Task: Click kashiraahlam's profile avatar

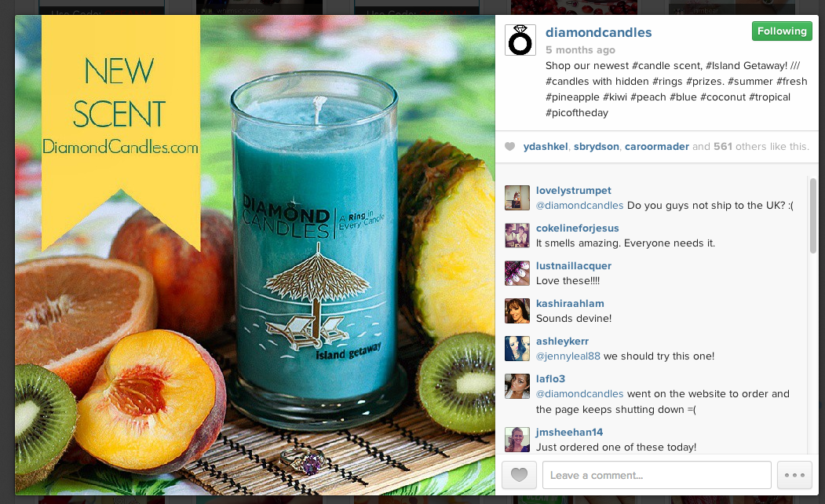Action: pos(517,311)
